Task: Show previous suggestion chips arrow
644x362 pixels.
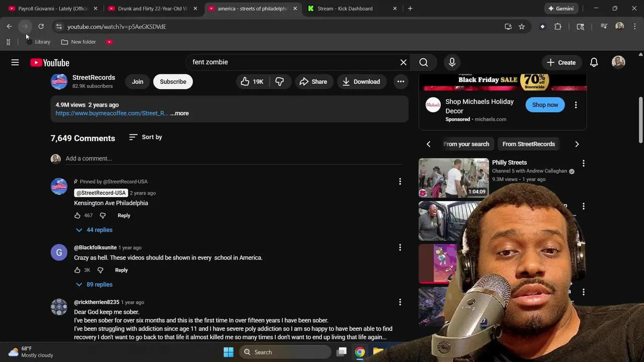Action: pyautogui.click(x=429, y=144)
